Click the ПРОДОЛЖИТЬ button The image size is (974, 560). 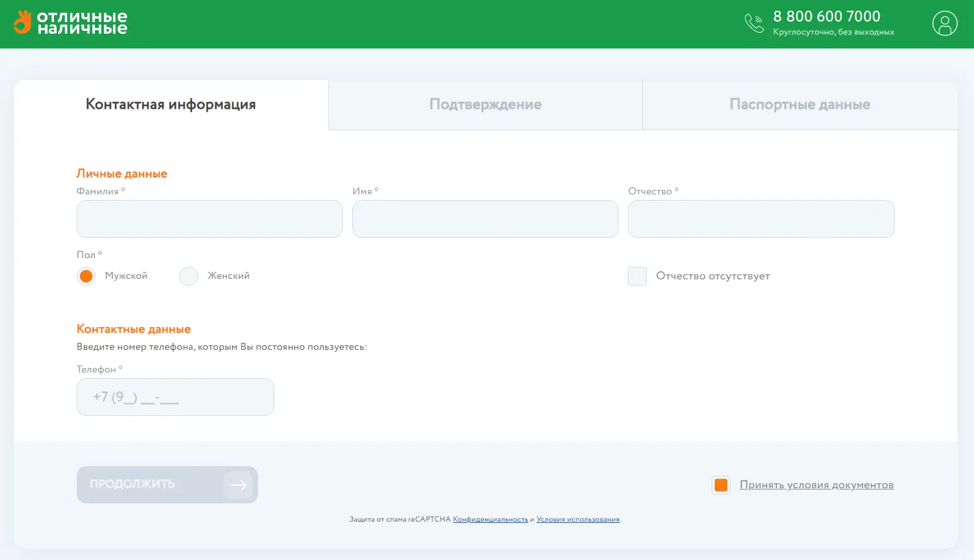point(167,484)
